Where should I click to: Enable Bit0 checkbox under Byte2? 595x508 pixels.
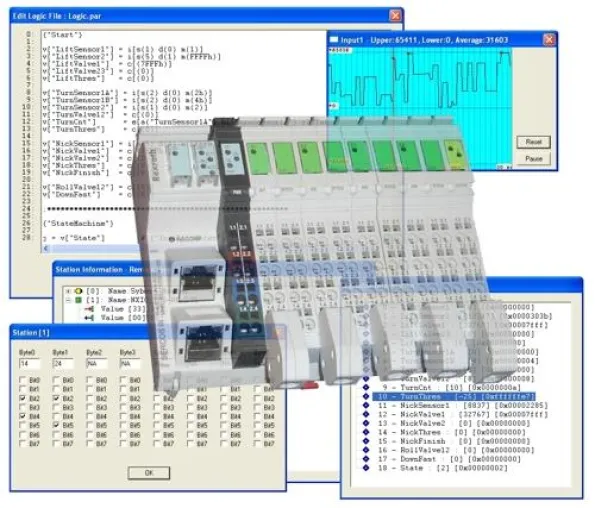90,379
